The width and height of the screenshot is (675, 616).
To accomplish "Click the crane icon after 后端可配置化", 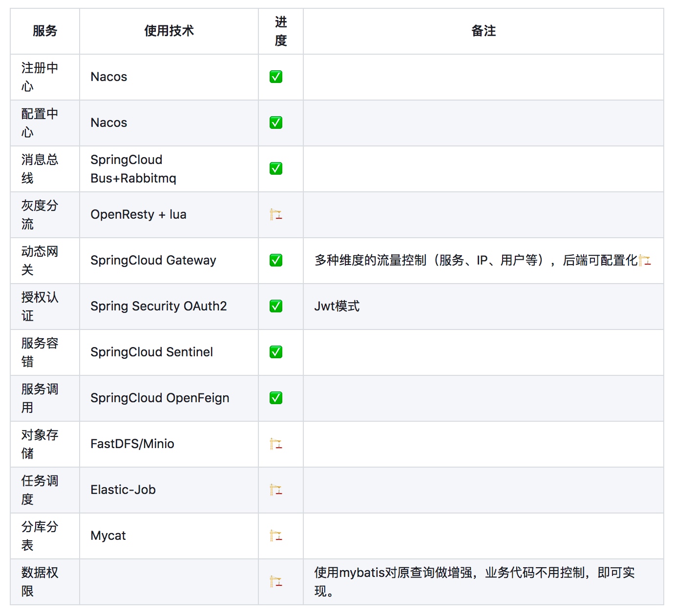I will pos(645,261).
